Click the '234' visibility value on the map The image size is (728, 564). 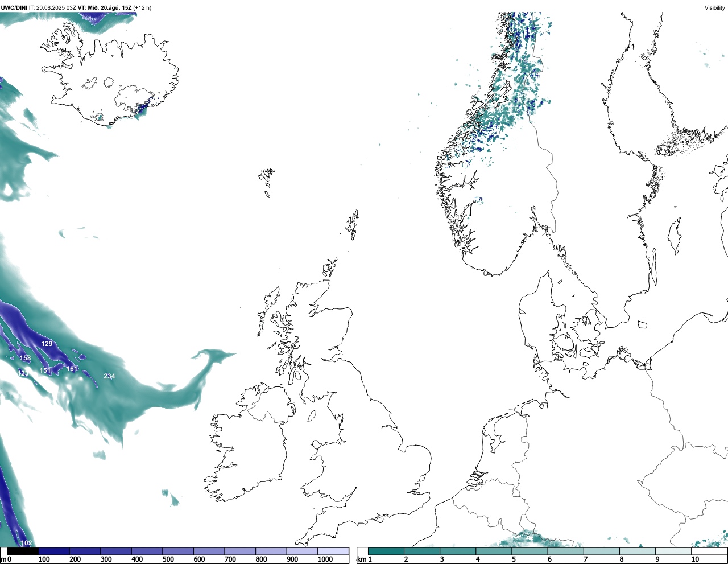point(109,376)
